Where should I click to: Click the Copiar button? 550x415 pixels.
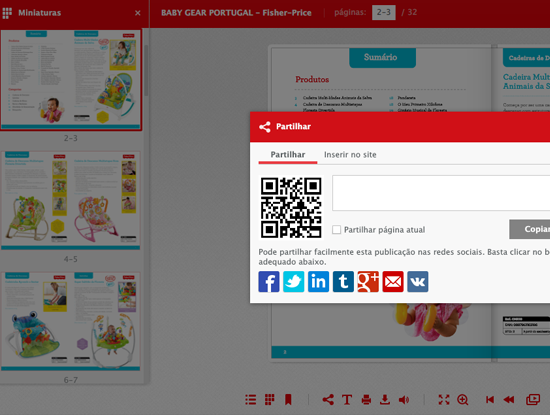(x=530, y=229)
